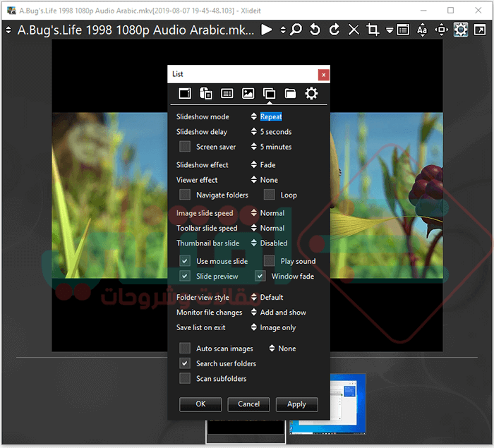Change Slideshow delay stepper arrows
494x448 pixels.
[x=253, y=131]
